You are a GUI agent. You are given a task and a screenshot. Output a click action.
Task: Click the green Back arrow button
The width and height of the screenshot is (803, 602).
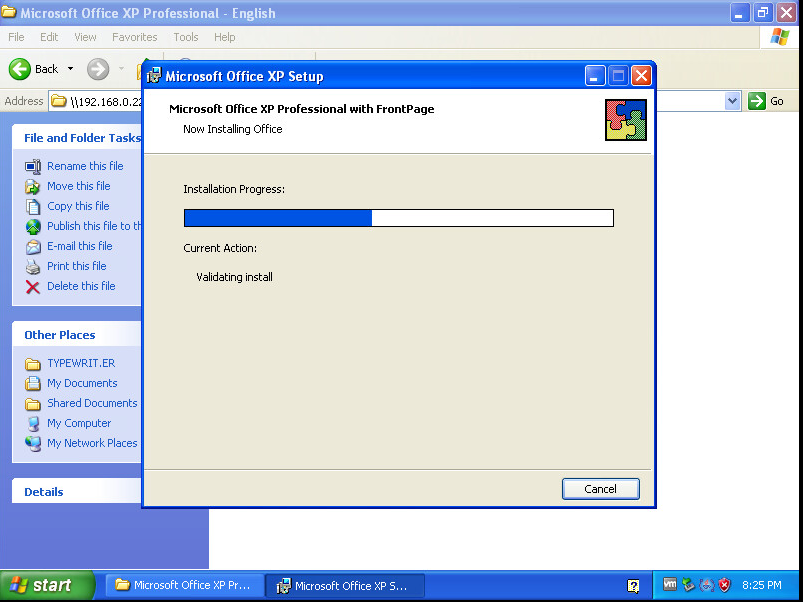click(19, 69)
